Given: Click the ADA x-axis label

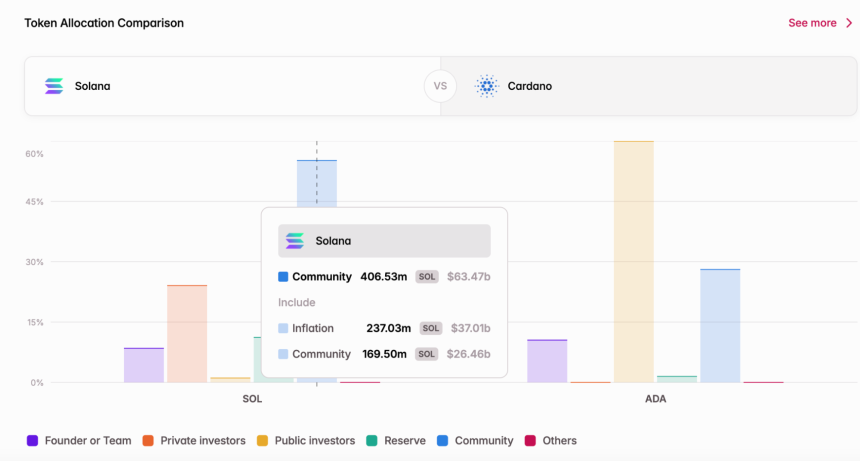Looking at the screenshot, I should click(655, 399).
